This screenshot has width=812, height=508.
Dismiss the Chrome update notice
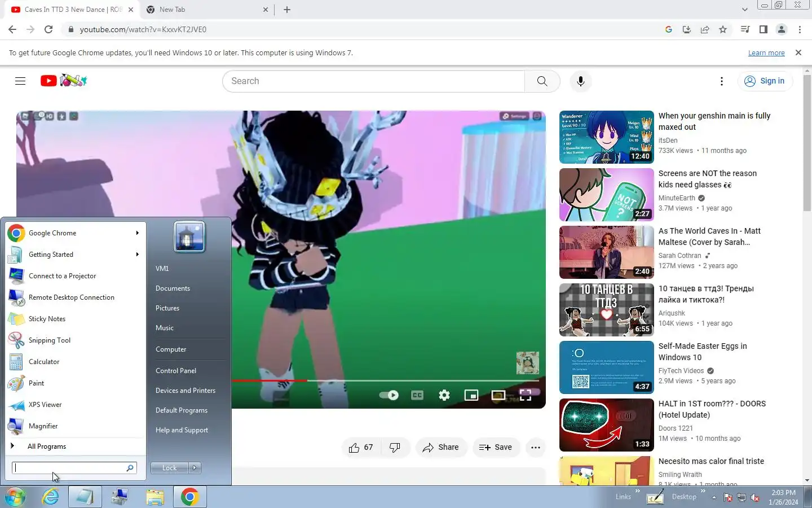pos(798,52)
